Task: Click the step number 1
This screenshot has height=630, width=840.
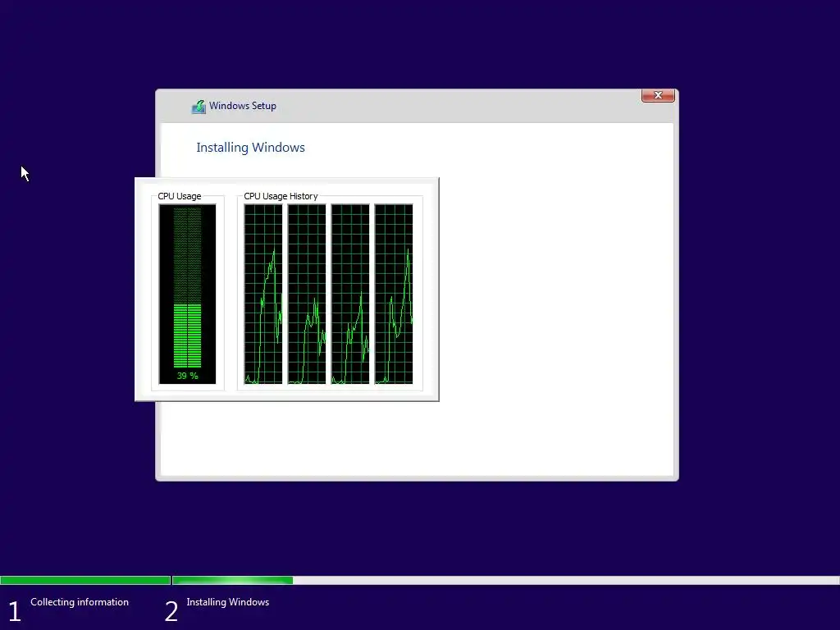Action: pos(15,611)
